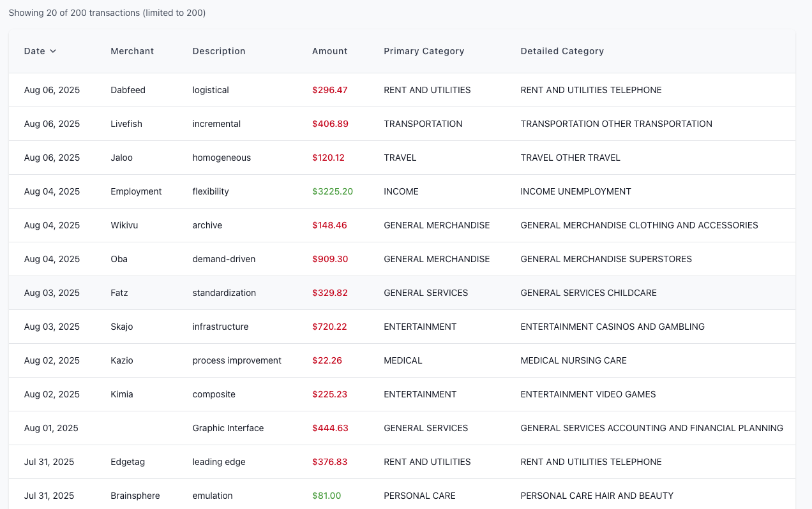The image size is (812, 509).
Task: Sort by the Amount column header
Action: click(x=330, y=51)
